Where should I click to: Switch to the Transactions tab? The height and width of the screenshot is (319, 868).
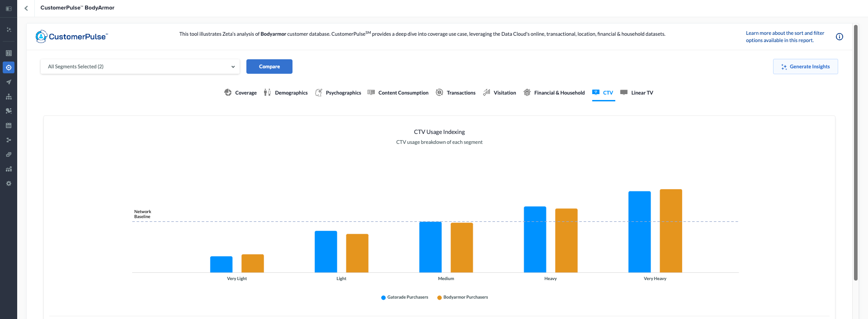point(461,93)
